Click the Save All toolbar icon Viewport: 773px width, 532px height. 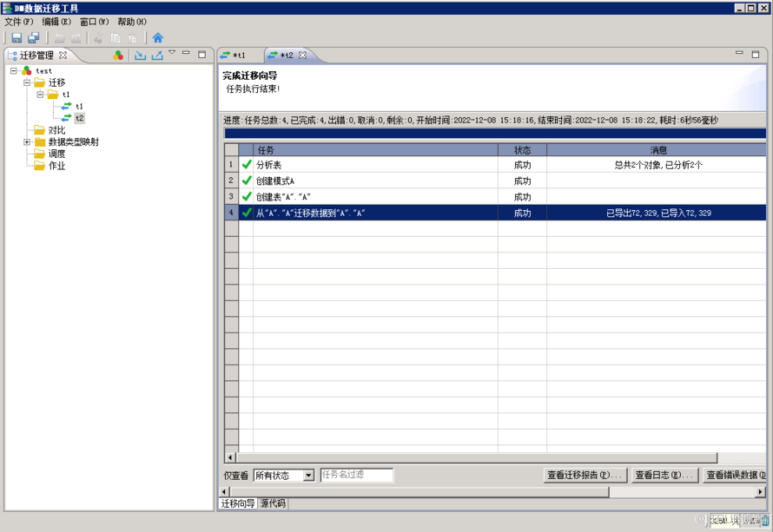tap(34, 38)
